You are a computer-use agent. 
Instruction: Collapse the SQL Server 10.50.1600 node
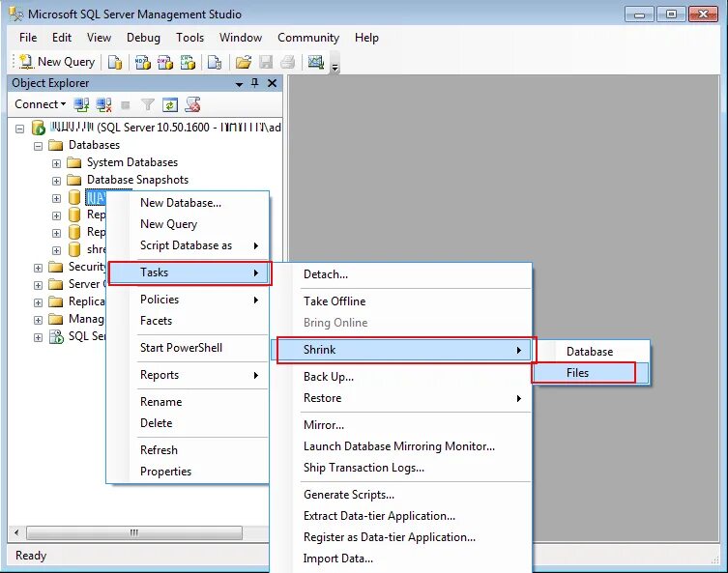(19, 129)
